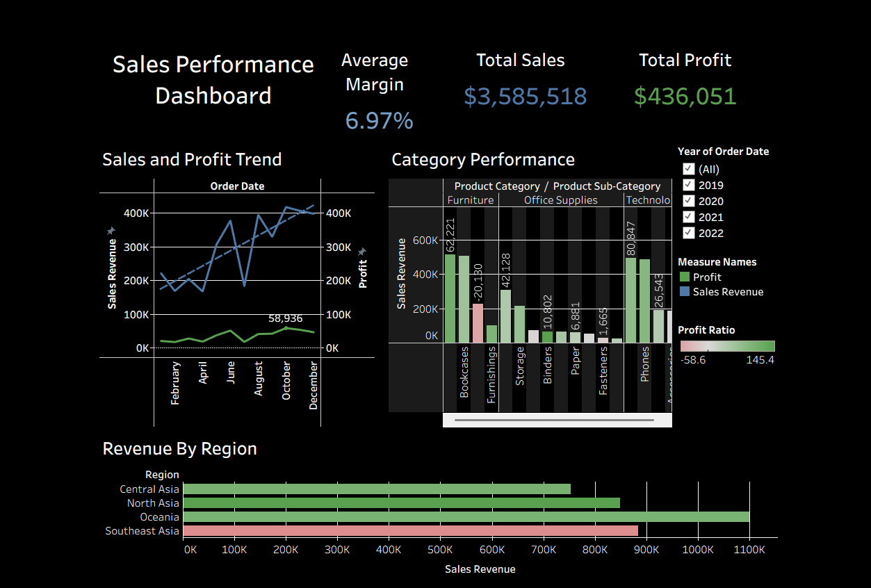Click the Revenue By Region title
Screen dimensions: 871x588
[x=180, y=448]
